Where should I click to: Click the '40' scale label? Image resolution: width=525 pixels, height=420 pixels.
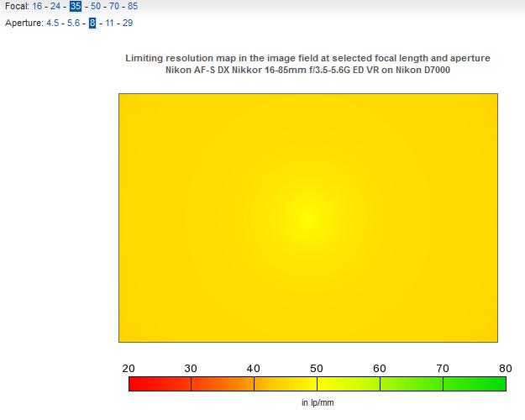click(254, 369)
